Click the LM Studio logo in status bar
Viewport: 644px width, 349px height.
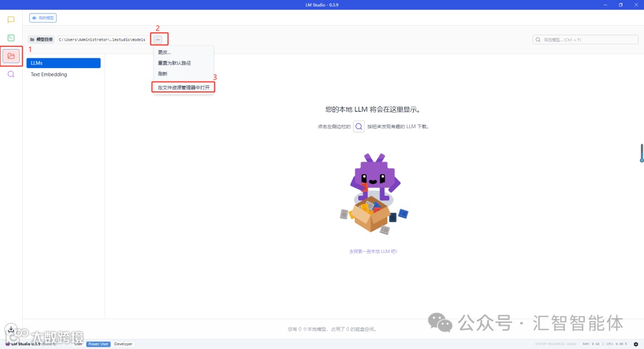pyautogui.click(x=7, y=344)
